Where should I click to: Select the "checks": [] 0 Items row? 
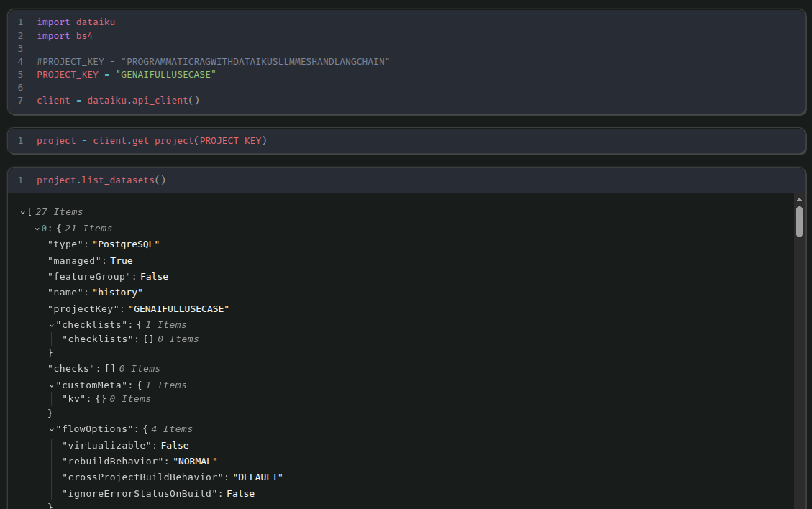tap(104, 369)
